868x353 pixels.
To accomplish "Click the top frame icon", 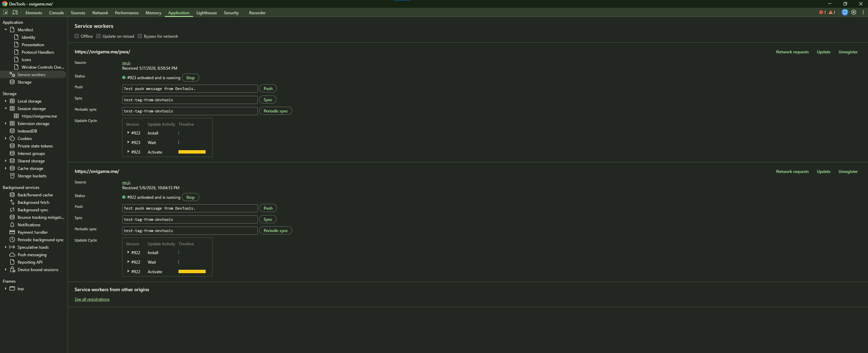I will 12,289.
